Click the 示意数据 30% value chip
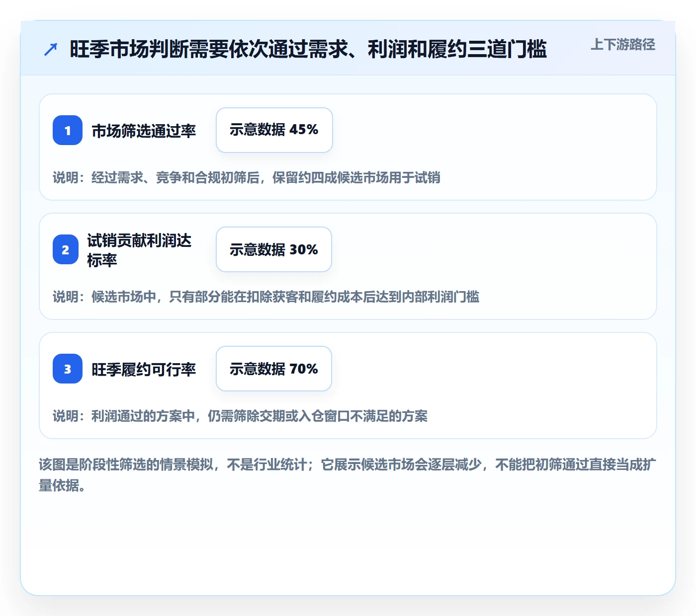This screenshot has height=616, width=696. pyautogui.click(x=274, y=249)
